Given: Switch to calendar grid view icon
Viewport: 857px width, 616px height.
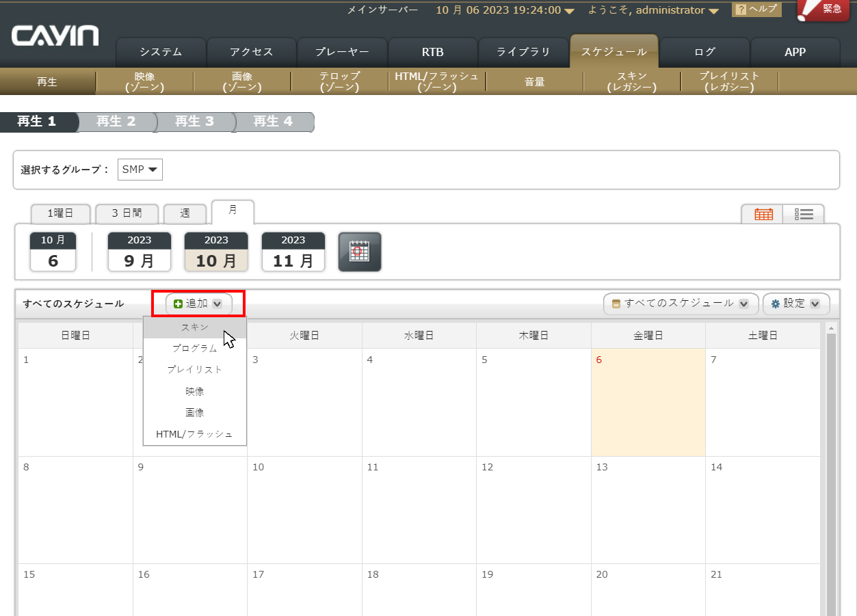Looking at the screenshot, I should (763, 214).
